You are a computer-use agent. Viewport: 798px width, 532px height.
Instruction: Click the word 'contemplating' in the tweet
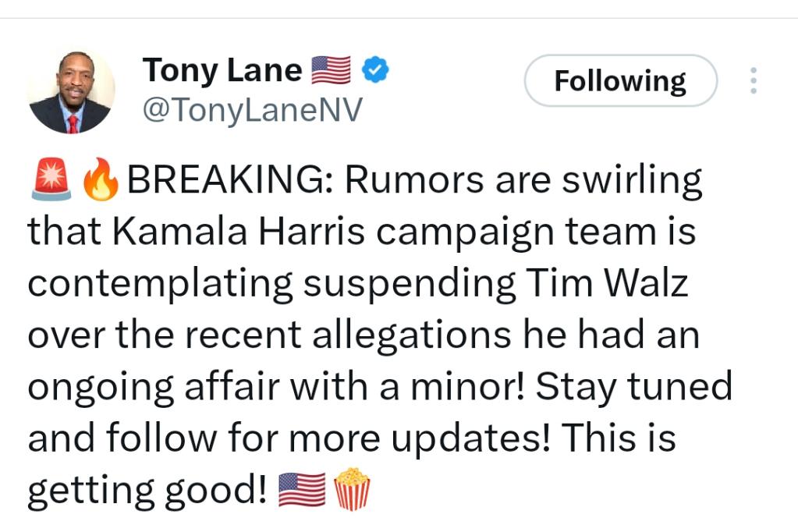click(x=161, y=284)
